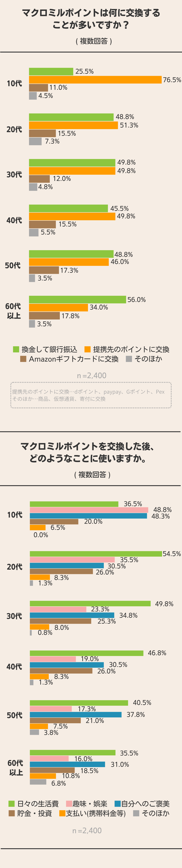This screenshot has height=868, width=182.
Task: Click the title マクロミルポイントは何に交換することが多いですか？
Action: 91,19
